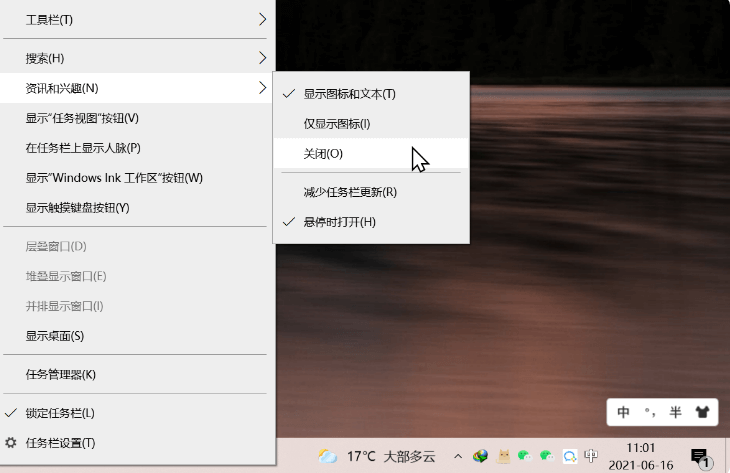Show hidden tray icons with the up arrow
Screen dimensions: 730x473
[458, 456]
